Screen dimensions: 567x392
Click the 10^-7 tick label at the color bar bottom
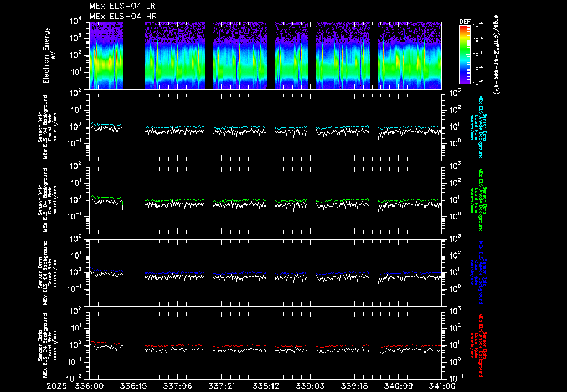[x=478, y=83]
